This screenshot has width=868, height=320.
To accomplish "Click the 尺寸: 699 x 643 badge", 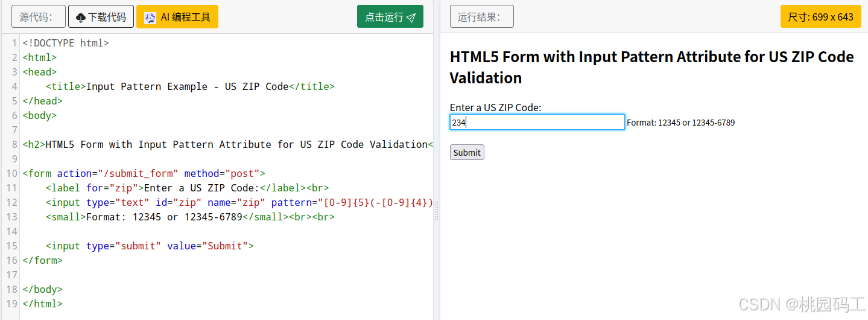I will 820,17.
